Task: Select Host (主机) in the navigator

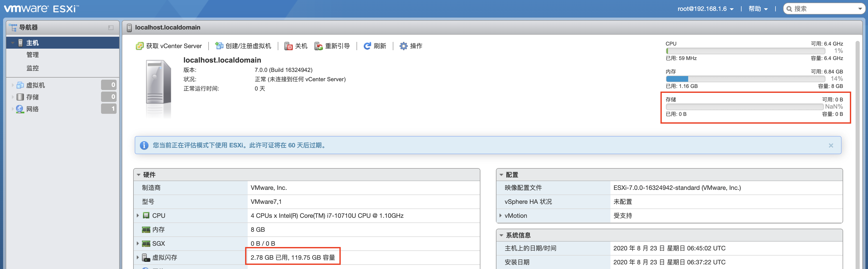Action: tap(63, 43)
